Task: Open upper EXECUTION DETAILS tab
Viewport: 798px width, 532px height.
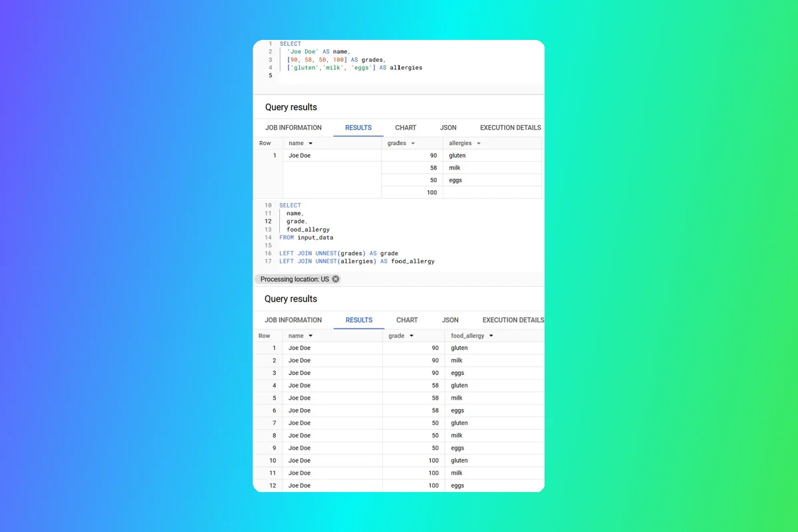Action: coord(510,128)
